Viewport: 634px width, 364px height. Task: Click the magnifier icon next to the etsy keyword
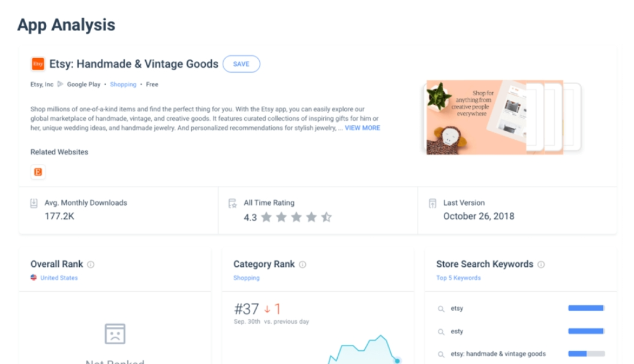pos(440,308)
